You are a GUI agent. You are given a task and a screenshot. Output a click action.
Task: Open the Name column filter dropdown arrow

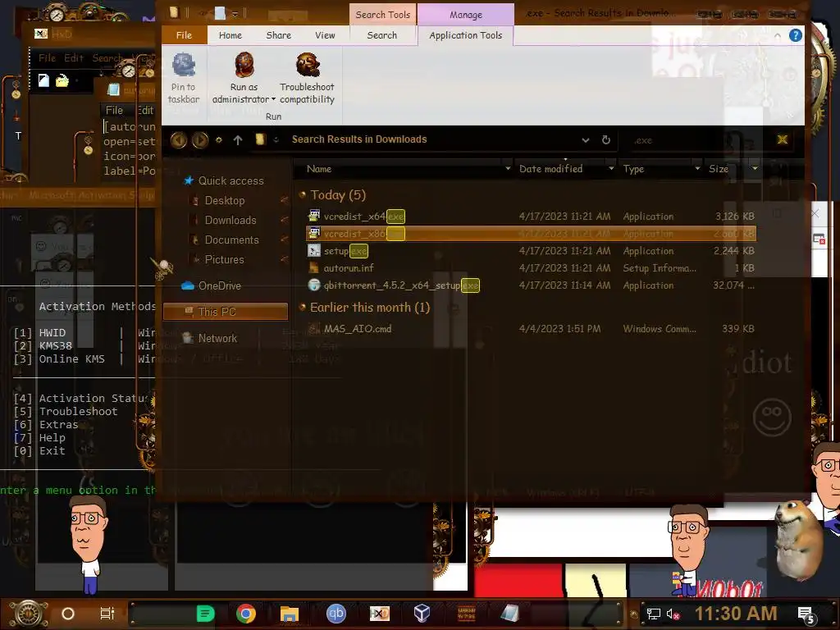point(507,169)
